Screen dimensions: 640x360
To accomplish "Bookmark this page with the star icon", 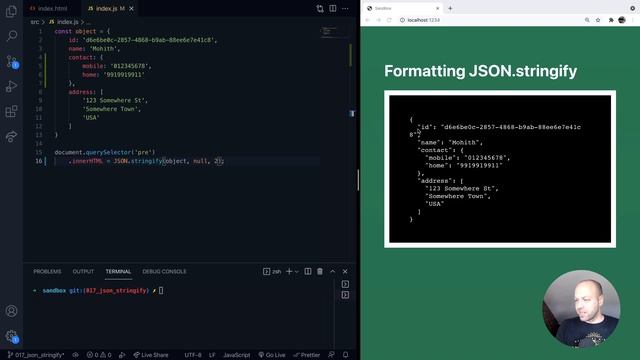I will (598, 20).
